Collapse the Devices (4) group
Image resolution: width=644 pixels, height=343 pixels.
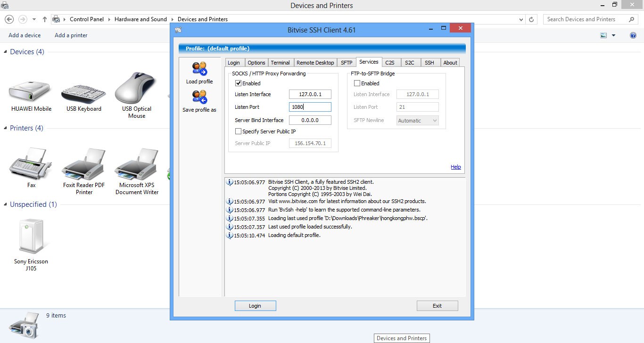6,52
